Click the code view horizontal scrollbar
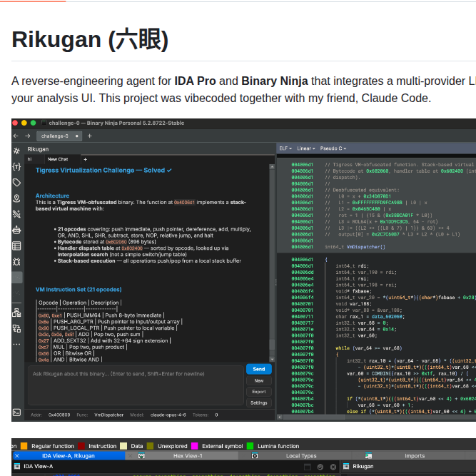Image resolution: width=476 pixels, height=476 pixels. tap(314, 417)
